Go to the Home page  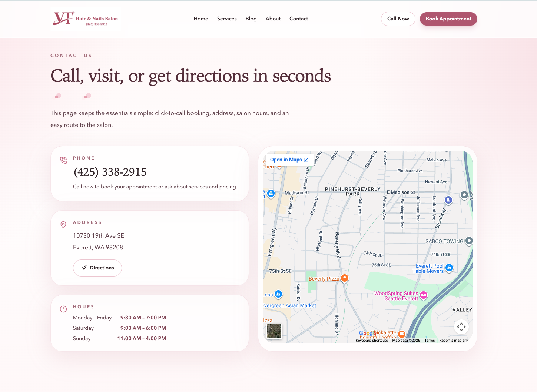tap(201, 19)
